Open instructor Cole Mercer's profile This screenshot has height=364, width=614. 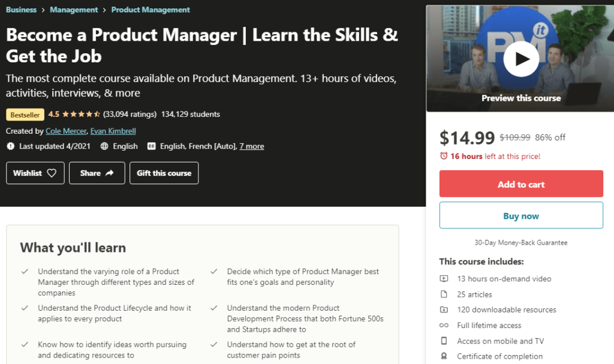pos(65,131)
